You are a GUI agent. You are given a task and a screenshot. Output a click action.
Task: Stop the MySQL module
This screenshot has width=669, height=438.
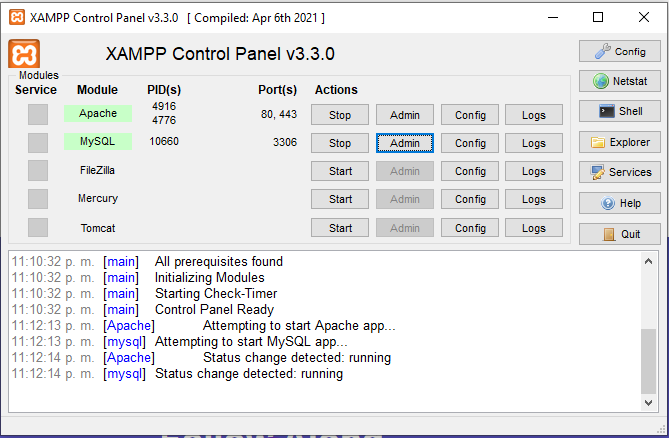340,143
